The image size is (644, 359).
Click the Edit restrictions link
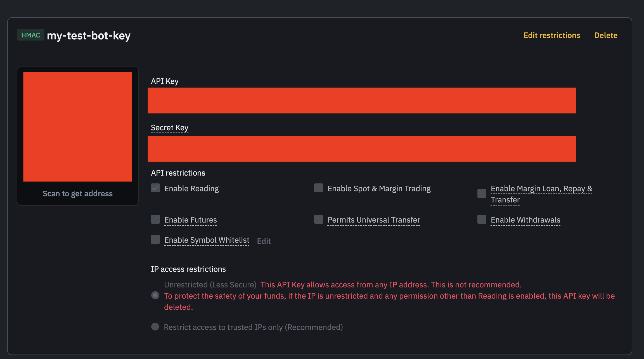point(551,35)
